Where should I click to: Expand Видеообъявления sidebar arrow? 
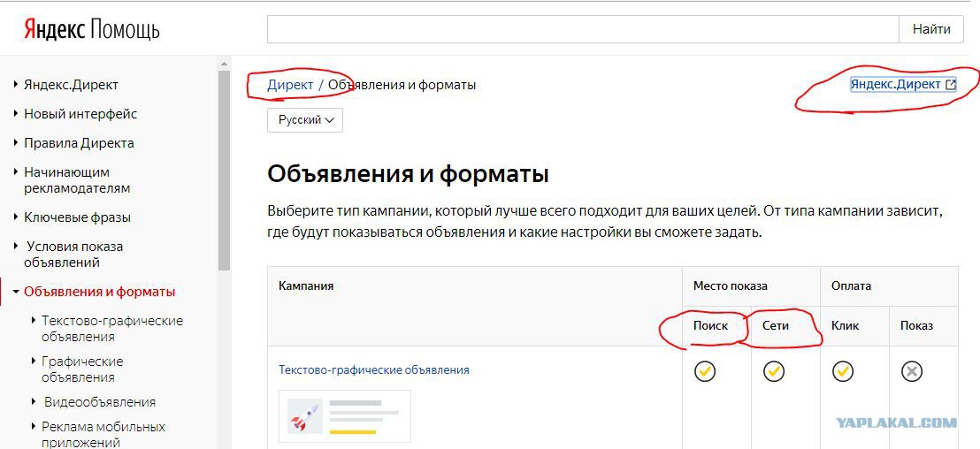(33, 401)
